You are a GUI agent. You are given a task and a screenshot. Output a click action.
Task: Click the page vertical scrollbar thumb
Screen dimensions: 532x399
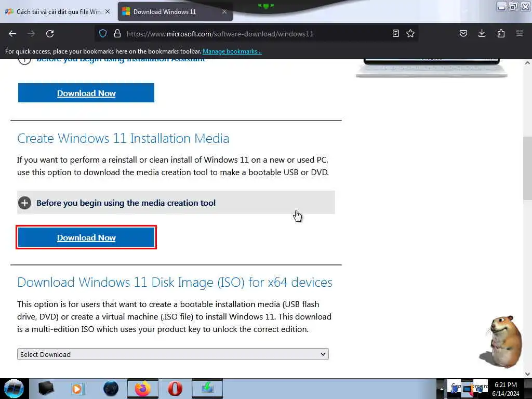coord(527,168)
